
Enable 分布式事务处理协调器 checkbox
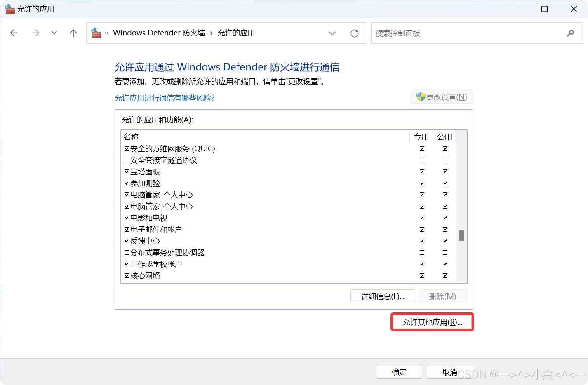pos(127,252)
